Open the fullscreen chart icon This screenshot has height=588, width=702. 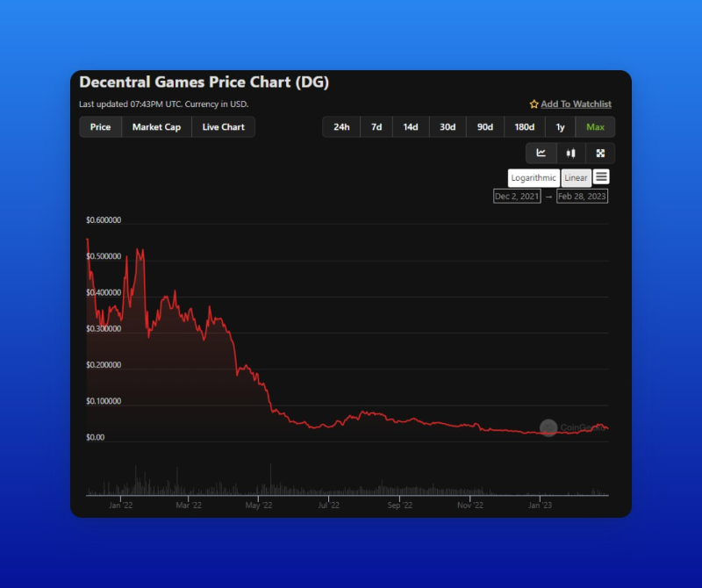600,153
